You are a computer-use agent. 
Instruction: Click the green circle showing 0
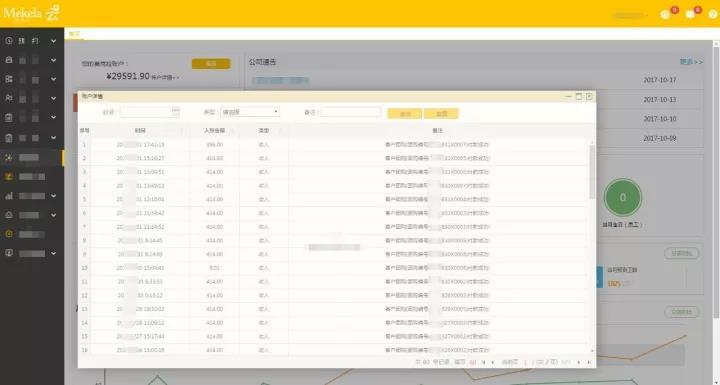click(x=622, y=198)
